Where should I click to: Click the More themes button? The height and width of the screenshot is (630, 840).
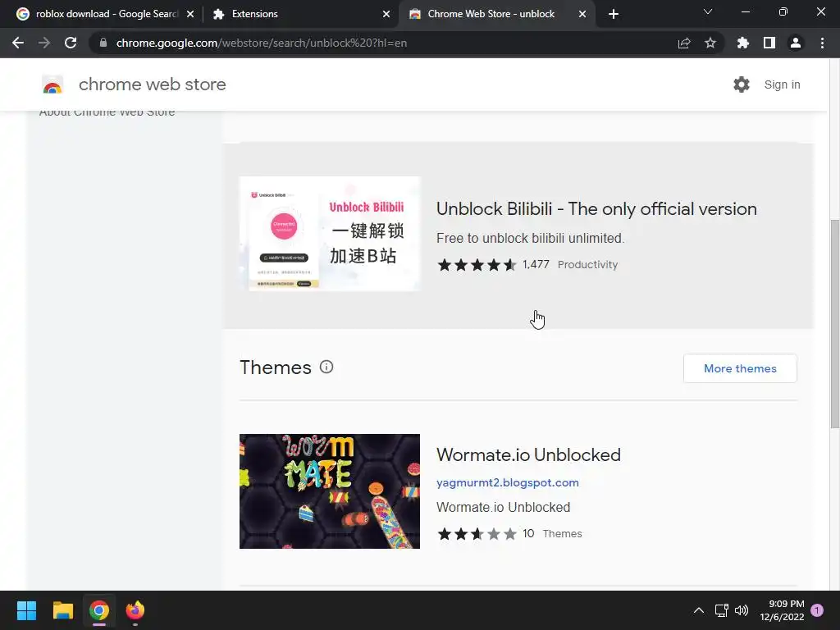coord(740,368)
